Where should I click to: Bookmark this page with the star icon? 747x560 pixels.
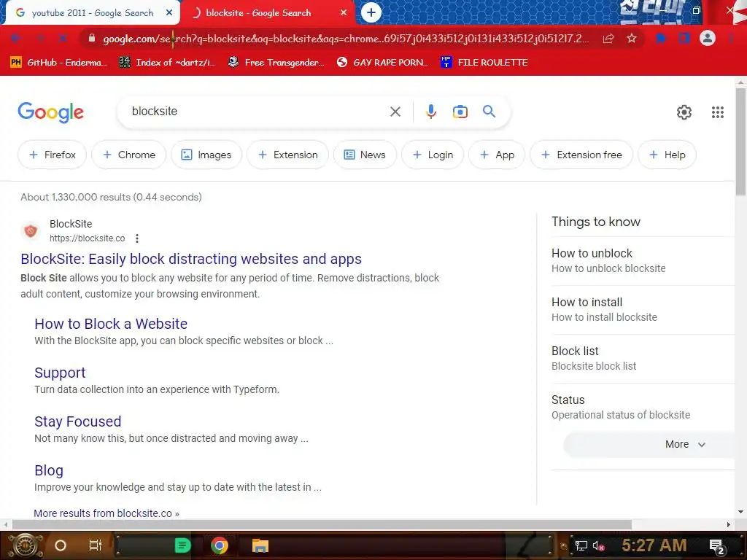[632, 39]
